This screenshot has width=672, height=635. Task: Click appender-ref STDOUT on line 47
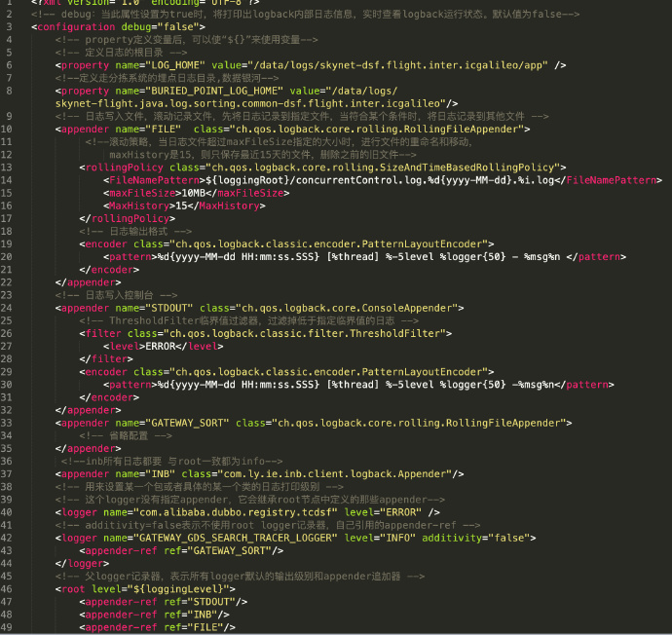pos(164,602)
